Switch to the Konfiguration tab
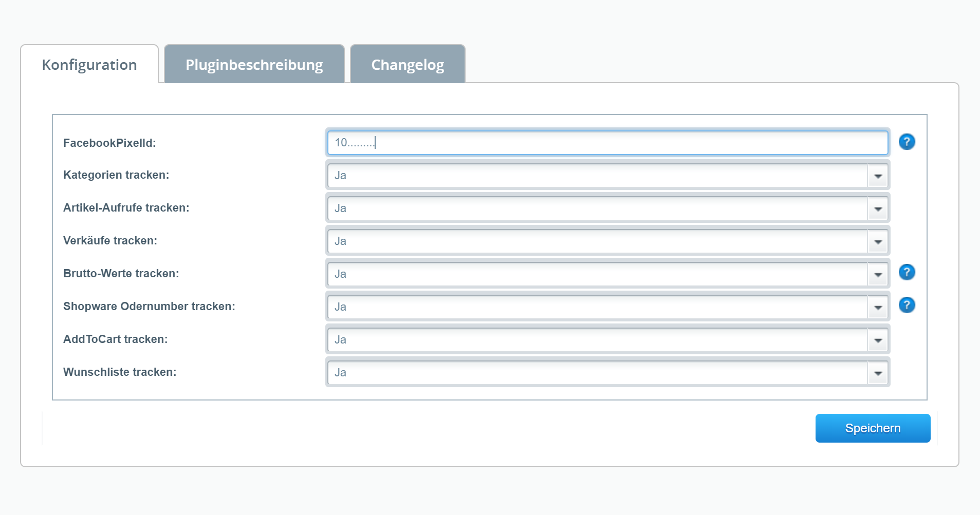This screenshot has width=980, height=515. pyautogui.click(x=89, y=64)
